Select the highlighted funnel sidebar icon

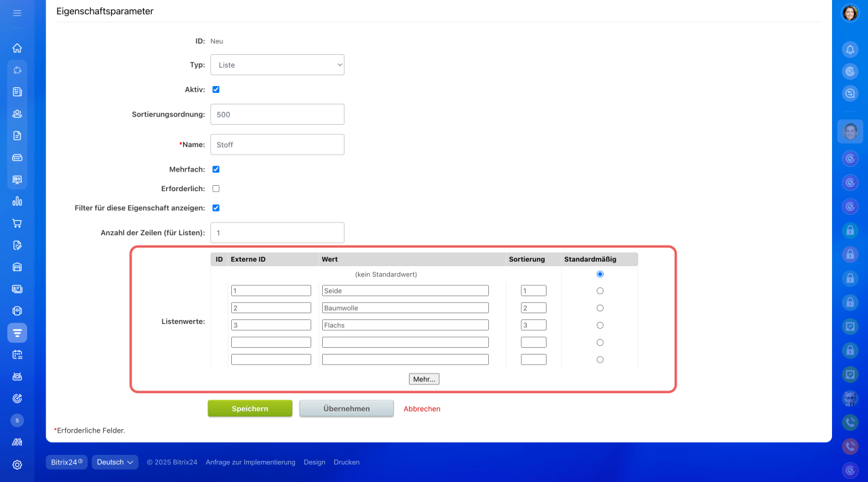[x=17, y=333]
